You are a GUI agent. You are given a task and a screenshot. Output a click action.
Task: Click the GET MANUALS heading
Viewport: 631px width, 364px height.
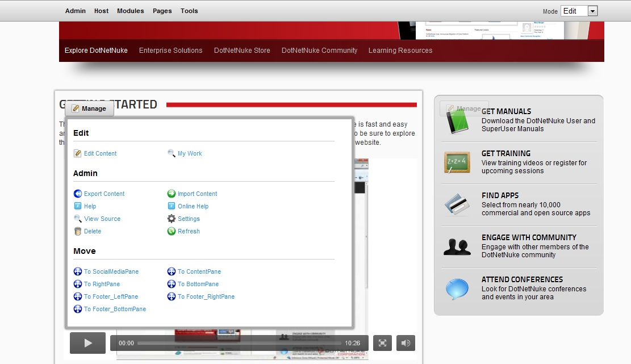(x=506, y=111)
